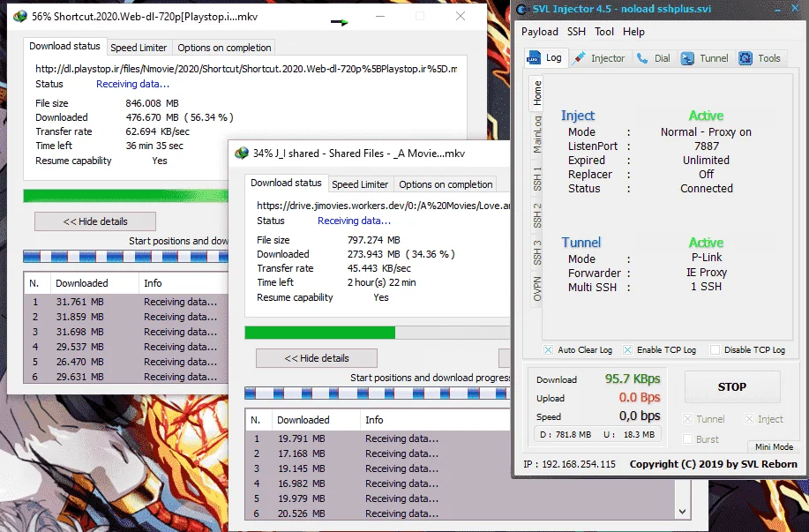This screenshot has height=532, width=809.
Task: Click the IDM globe icon in J_I shared window title
Action: [x=242, y=154]
